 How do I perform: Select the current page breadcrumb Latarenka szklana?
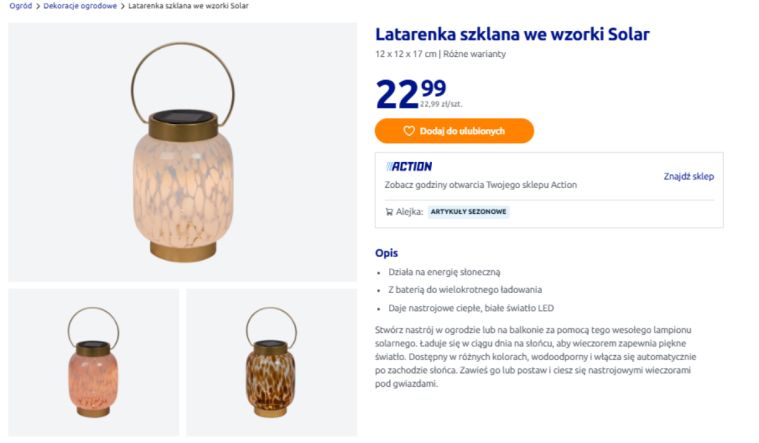pos(188,6)
